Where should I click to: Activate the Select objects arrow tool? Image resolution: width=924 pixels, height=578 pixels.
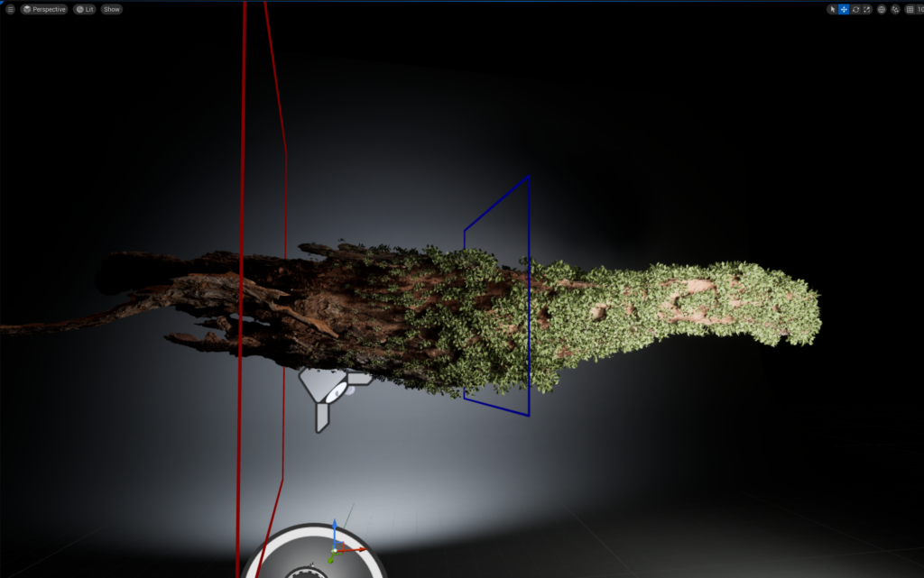(832, 9)
